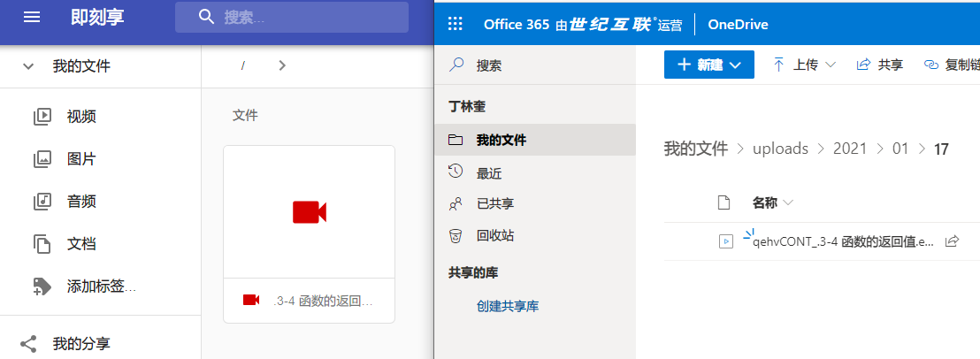The image size is (980, 359).
Task: Open the hamburger menu in 即刻享
Action: [x=32, y=17]
